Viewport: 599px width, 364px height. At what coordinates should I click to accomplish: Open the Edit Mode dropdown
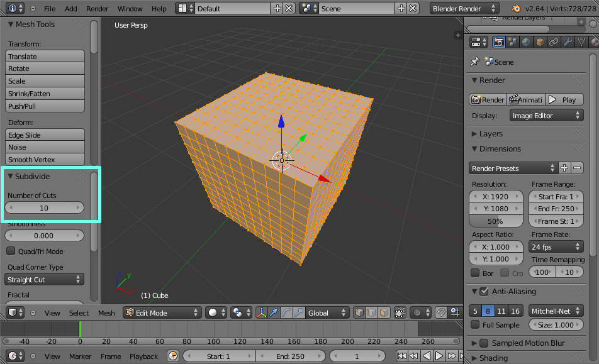pyautogui.click(x=162, y=312)
